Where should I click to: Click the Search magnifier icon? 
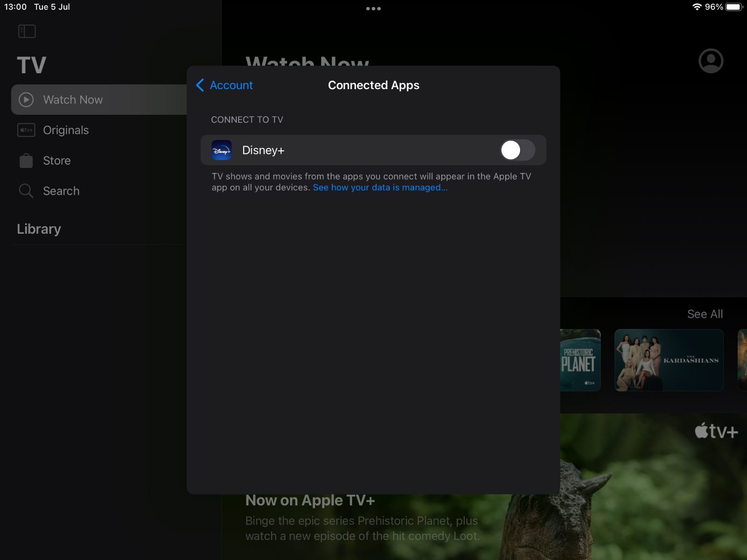click(x=26, y=191)
